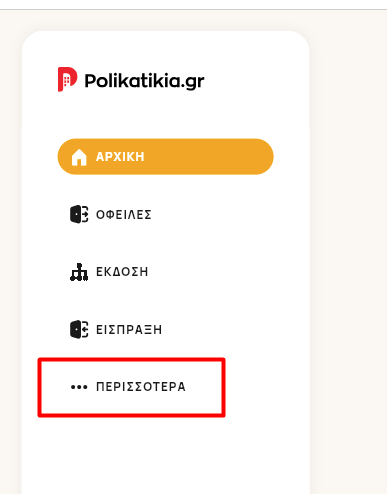This screenshot has height=494, width=387.
Task: Click blank space between logo and ΑΡΧΙΚΗ
Action: 166,115
